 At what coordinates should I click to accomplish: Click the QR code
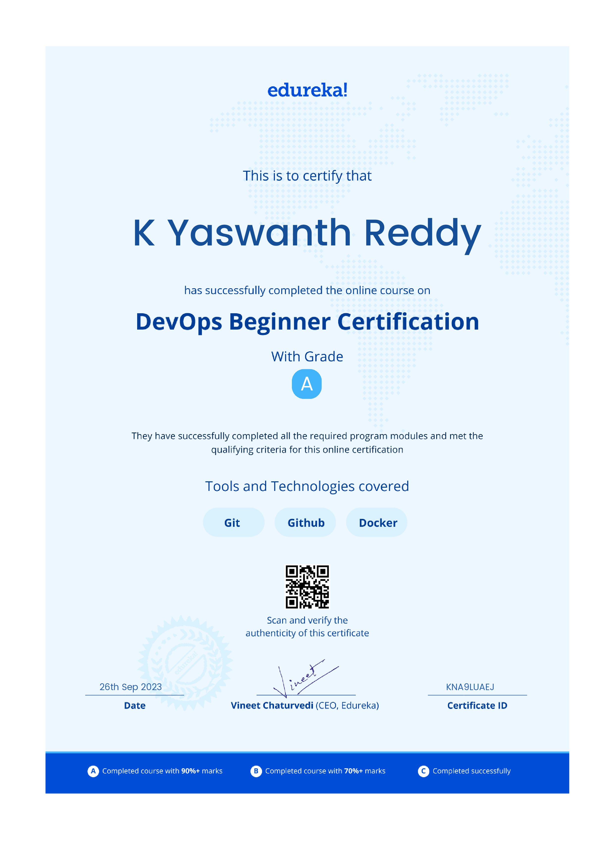(x=307, y=587)
